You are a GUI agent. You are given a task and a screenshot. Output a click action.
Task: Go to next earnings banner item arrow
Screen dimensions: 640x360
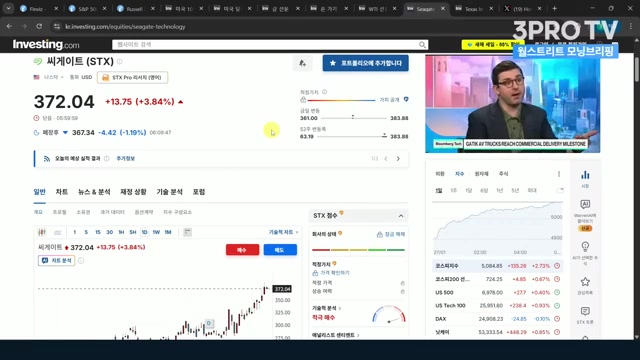coord(398,159)
